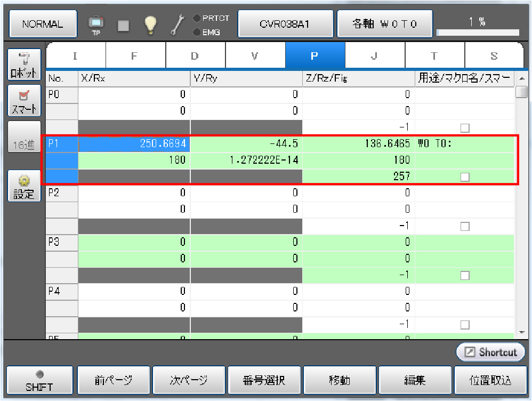Check the P1 row checkbox

(x=465, y=177)
